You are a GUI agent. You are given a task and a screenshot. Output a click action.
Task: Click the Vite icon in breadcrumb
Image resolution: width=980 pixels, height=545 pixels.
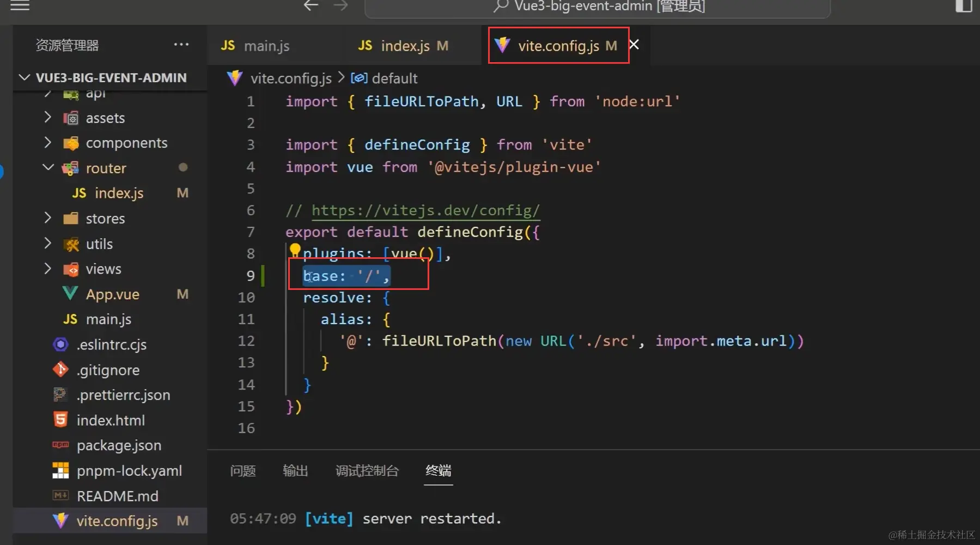(235, 78)
